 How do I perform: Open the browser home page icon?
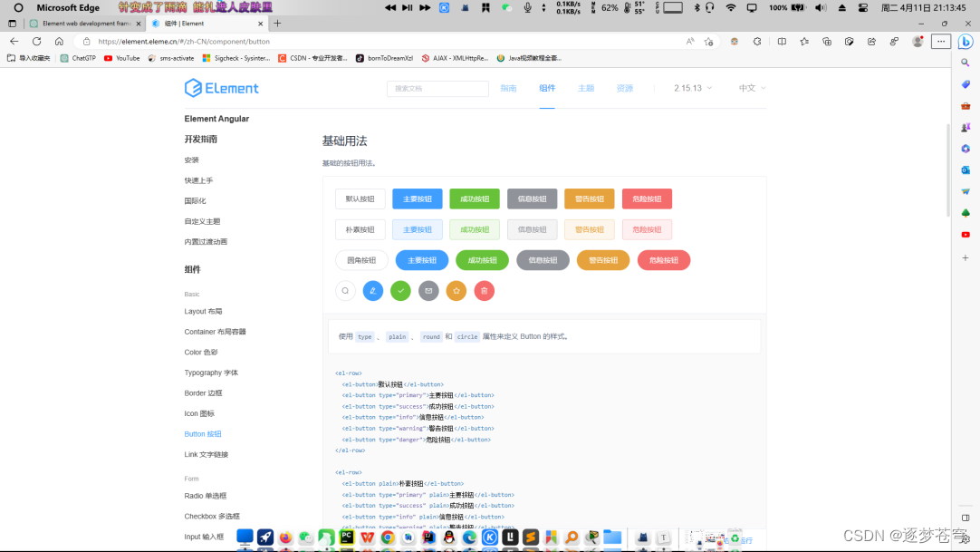point(59,42)
